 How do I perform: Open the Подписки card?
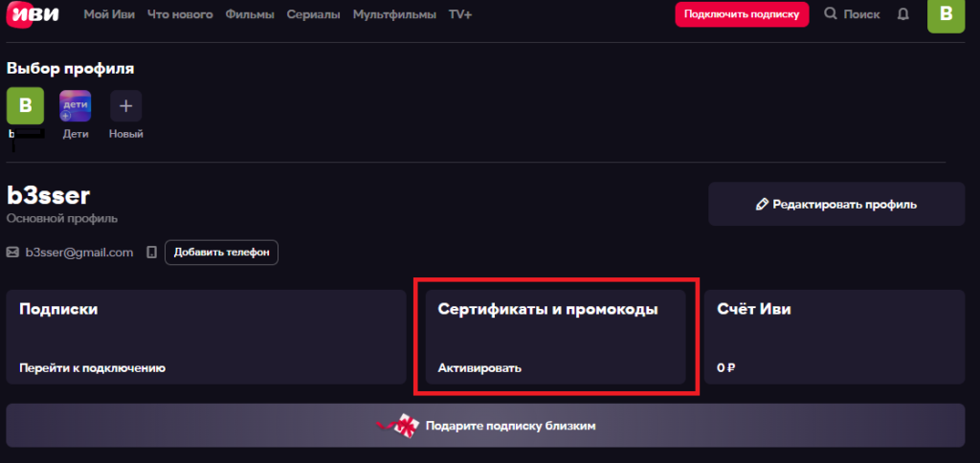(207, 337)
